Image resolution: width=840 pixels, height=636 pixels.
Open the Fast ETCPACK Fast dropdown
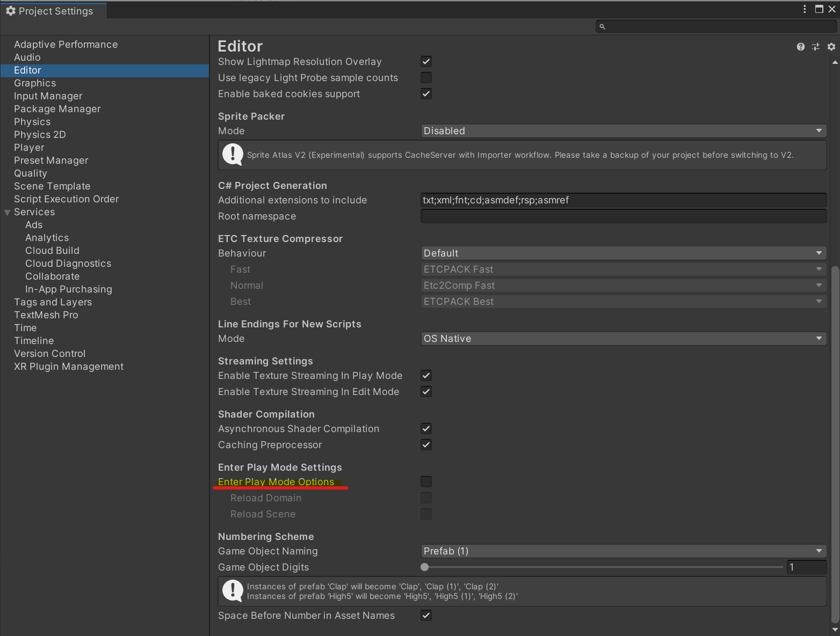tap(623, 269)
